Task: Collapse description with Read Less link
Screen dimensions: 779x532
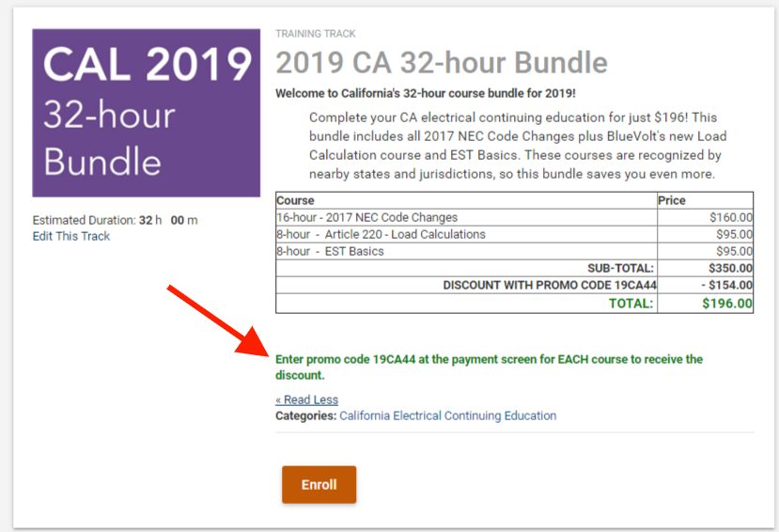Action: tap(307, 399)
